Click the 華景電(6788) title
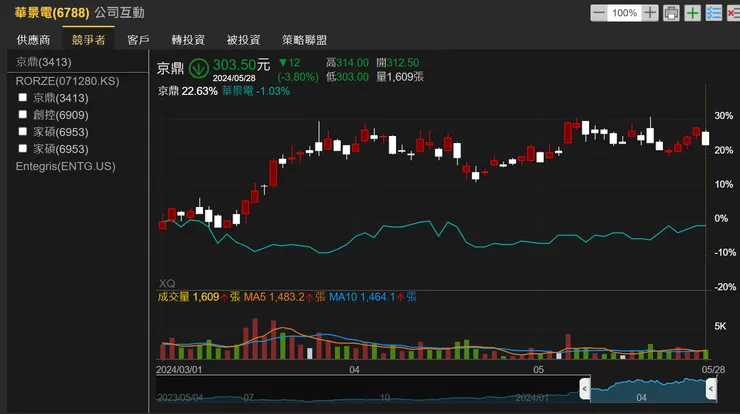 coord(52,13)
